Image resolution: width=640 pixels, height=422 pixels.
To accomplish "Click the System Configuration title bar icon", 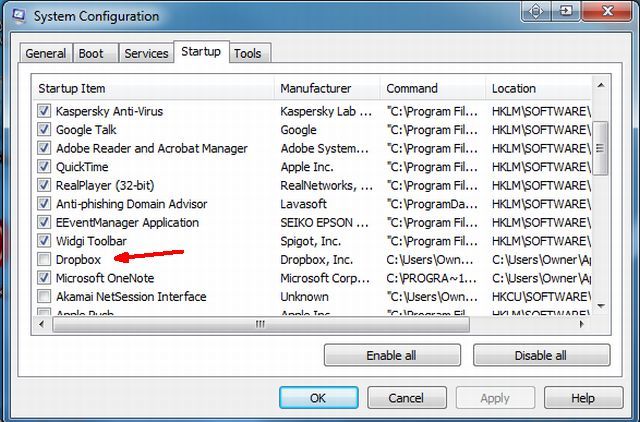I will (x=19, y=16).
